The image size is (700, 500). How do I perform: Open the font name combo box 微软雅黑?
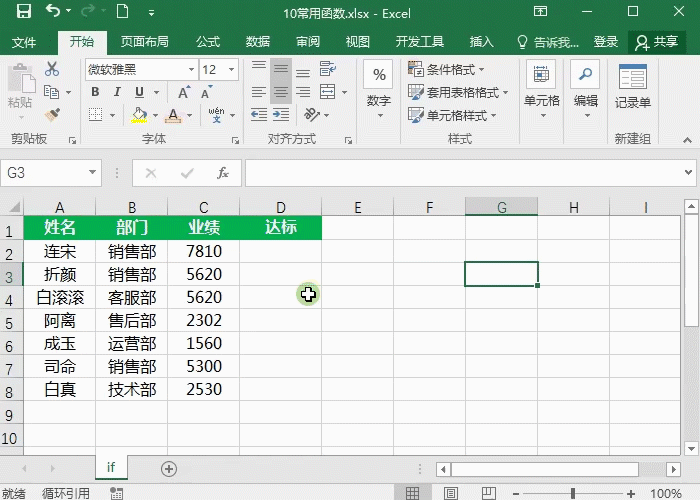pyautogui.click(x=142, y=70)
